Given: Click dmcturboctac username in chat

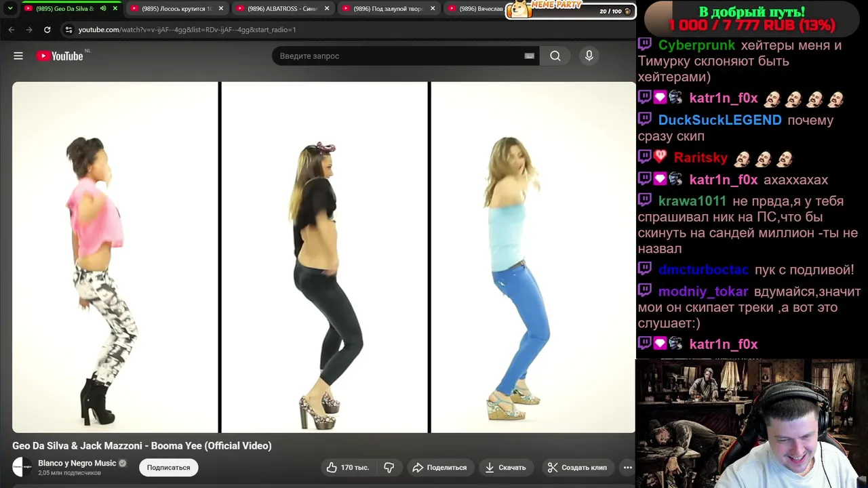Looking at the screenshot, I should [703, 270].
